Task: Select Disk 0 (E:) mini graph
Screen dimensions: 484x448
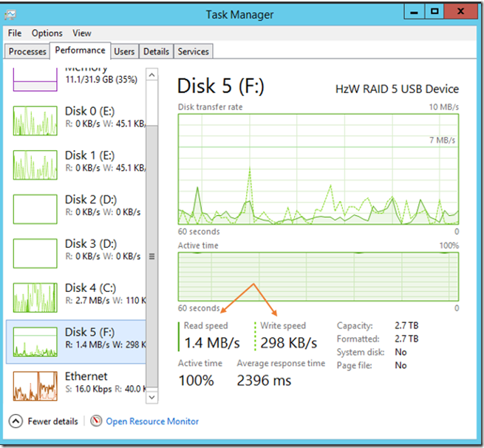Action: point(35,121)
